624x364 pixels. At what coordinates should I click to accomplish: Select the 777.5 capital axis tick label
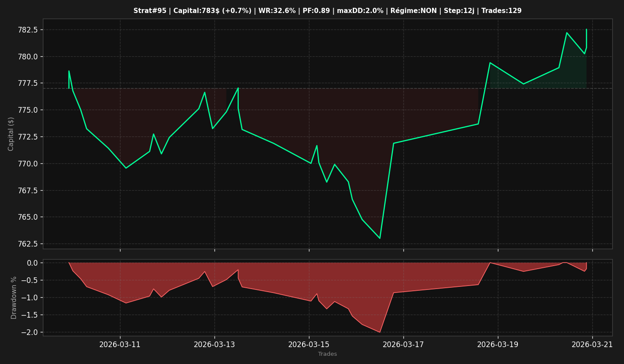(28, 83)
